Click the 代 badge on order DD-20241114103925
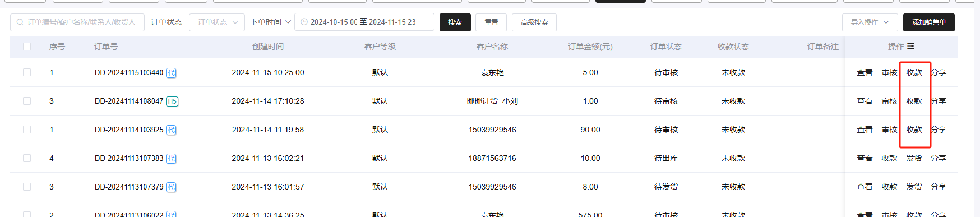 pos(172,130)
